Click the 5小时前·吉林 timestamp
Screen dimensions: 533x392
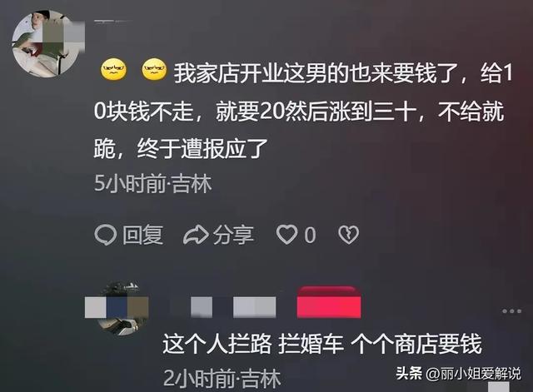pos(153,184)
